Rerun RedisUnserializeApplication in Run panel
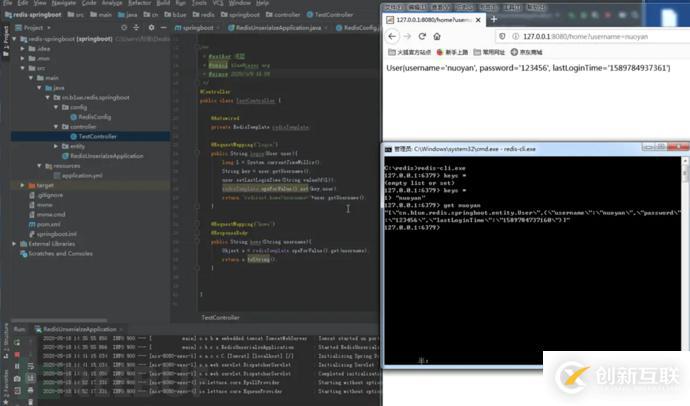 point(18,341)
